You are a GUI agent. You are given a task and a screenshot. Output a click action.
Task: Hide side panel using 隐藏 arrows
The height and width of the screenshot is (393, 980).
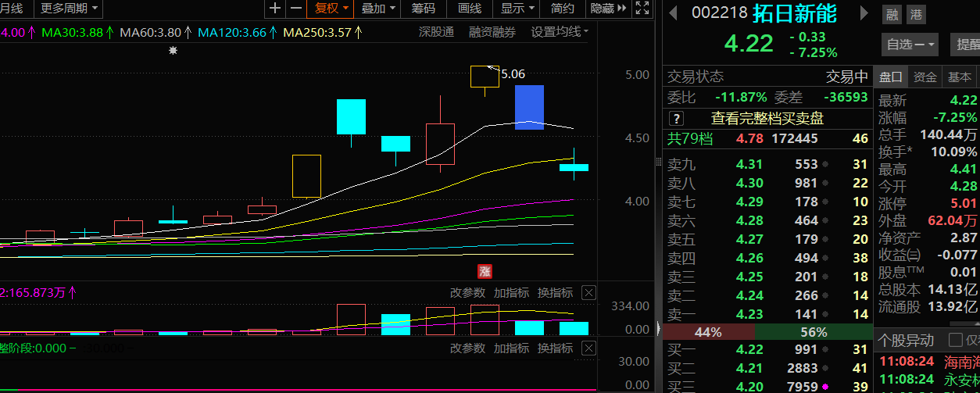[608, 9]
